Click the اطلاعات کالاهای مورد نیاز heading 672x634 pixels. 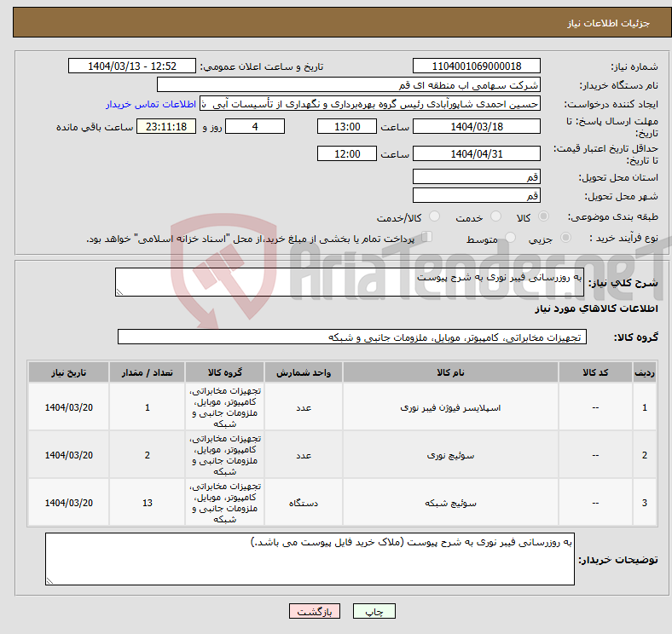pyautogui.click(x=596, y=308)
